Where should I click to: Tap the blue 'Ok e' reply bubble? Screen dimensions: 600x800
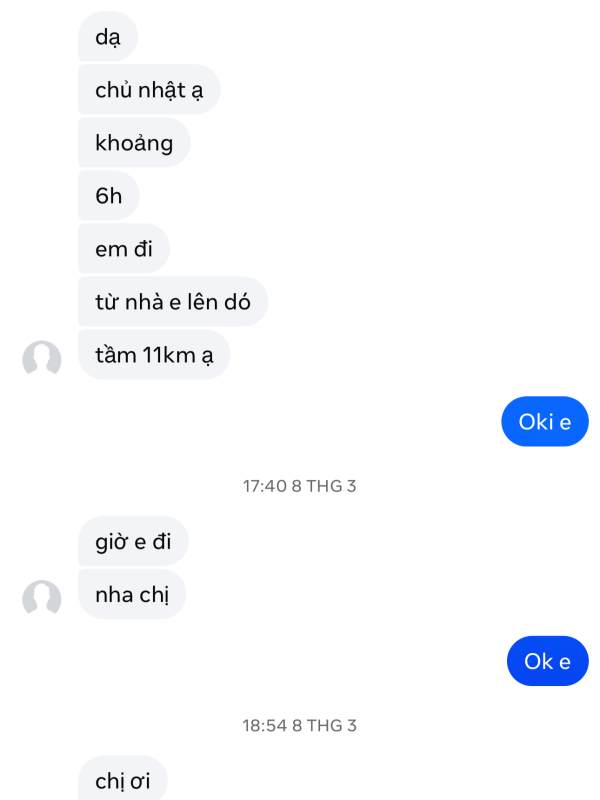point(548,661)
